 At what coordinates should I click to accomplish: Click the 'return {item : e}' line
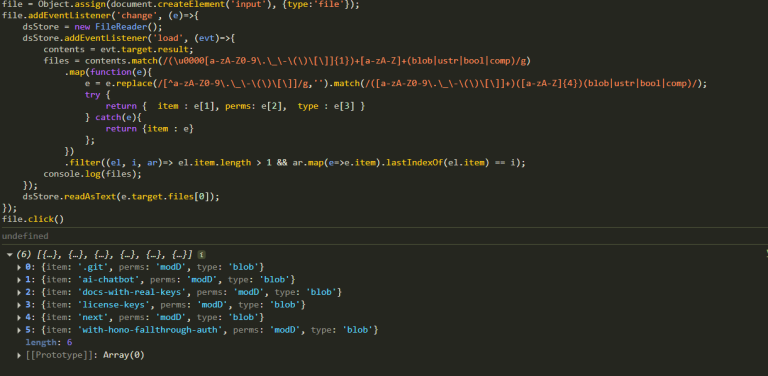(x=150, y=129)
